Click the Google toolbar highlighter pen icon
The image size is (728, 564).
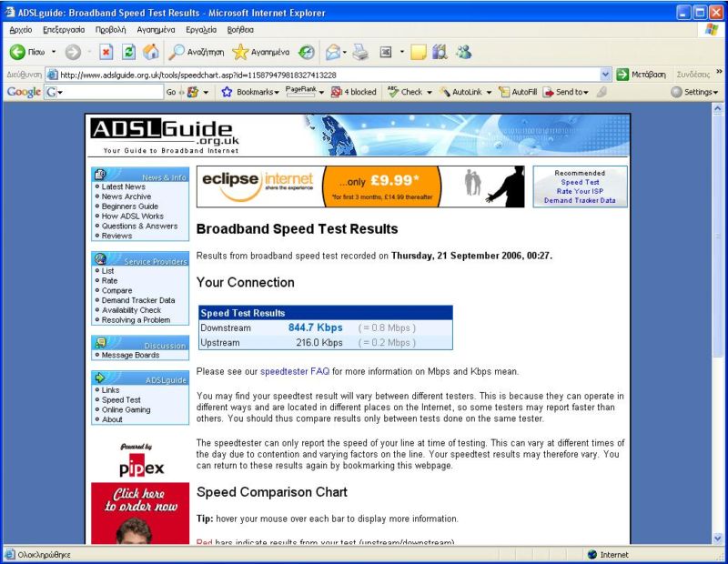(602, 92)
